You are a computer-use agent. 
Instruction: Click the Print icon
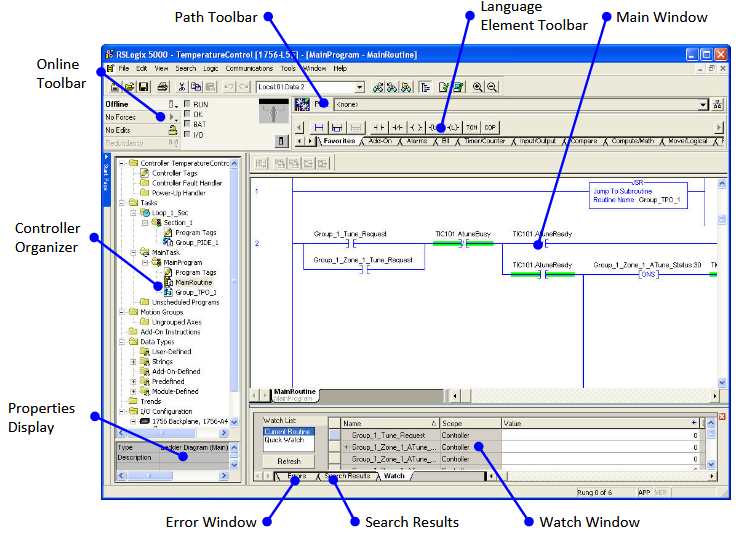pyautogui.click(x=163, y=87)
